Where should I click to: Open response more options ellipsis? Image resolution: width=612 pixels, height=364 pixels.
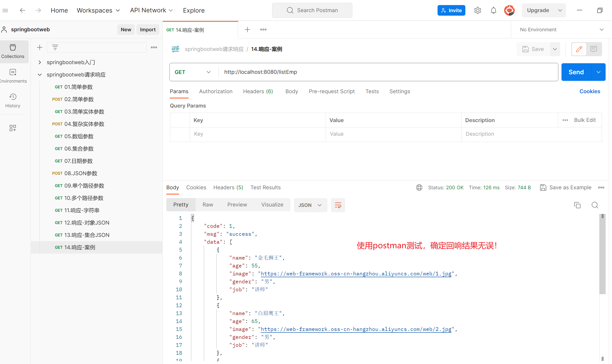[x=601, y=188]
